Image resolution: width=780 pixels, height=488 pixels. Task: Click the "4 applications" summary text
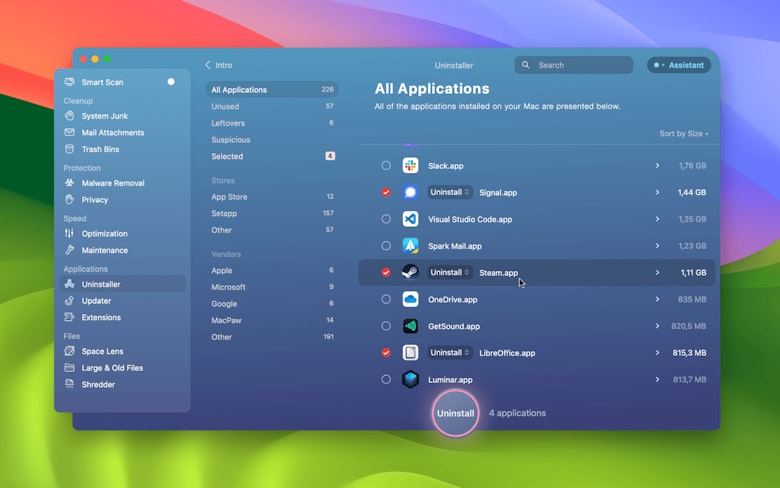(x=517, y=413)
